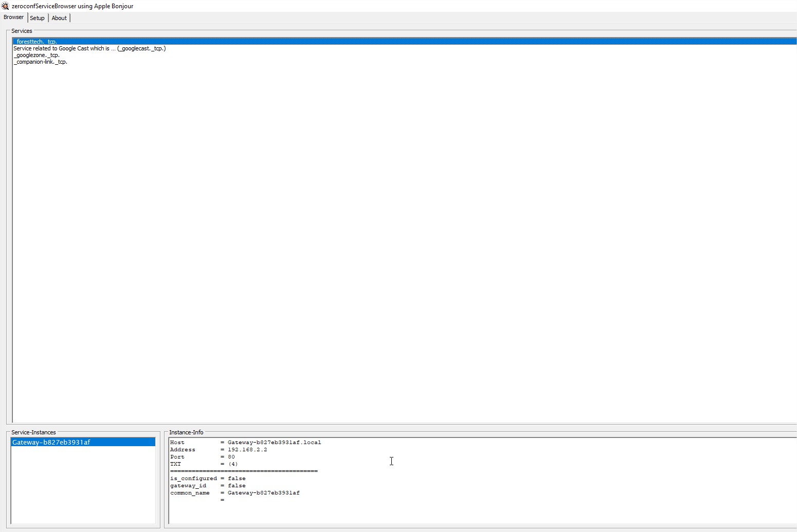Click the Service-Instances panel header
The image size is (797, 532).
pyautogui.click(x=33, y=432)
